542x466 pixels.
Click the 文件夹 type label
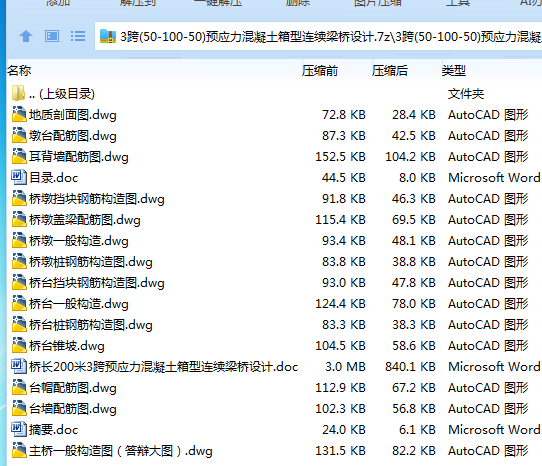466,94
